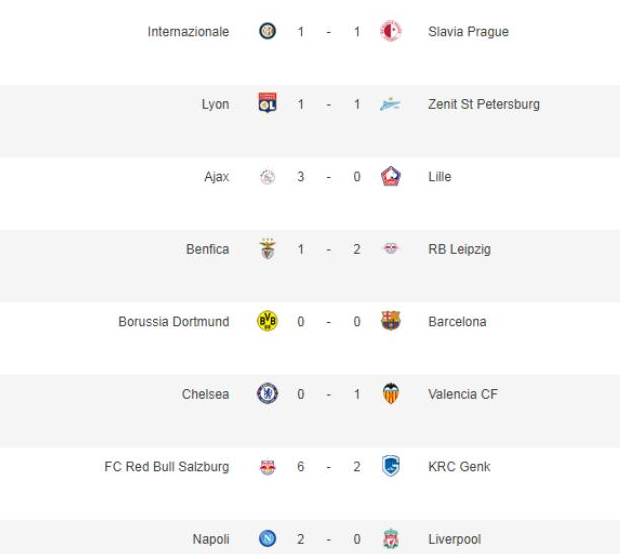Click the Benfica eagle crest

click(268, 249)
